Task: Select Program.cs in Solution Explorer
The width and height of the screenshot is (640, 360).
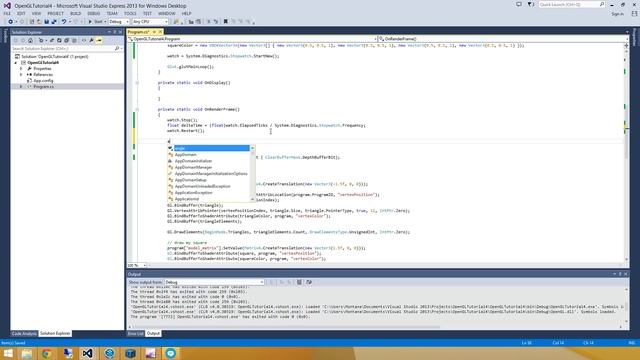Action: coord(44,87)
